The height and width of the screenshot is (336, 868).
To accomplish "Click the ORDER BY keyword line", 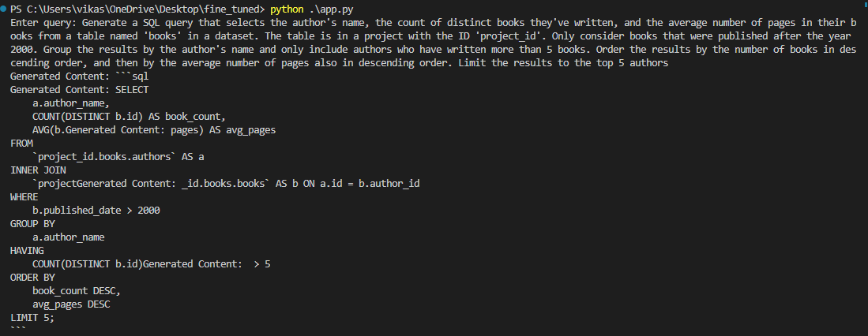I will point(32,278).
